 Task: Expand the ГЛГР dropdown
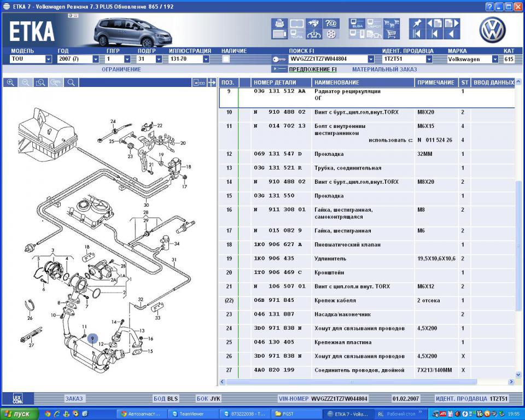point(127,59)
